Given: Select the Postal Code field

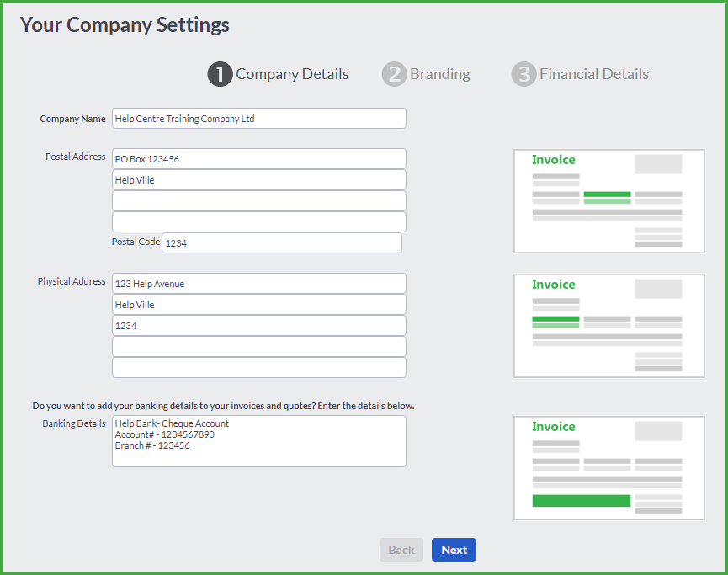Looking at the screenshot, I should [282, 243].
